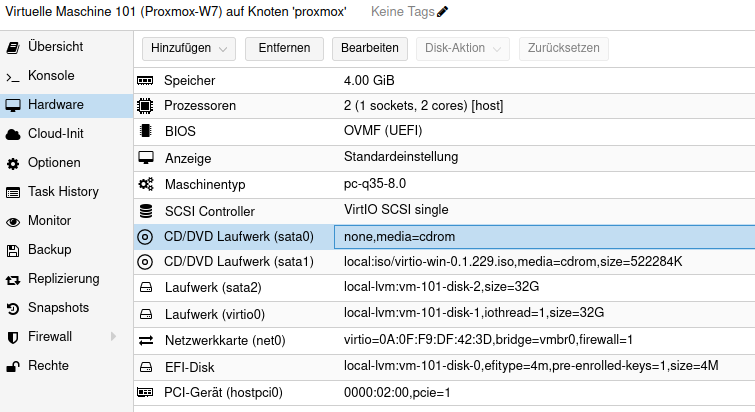Click the gears icon beside Maschinentyp
This screenshot has height=412, width=755.
145,185
